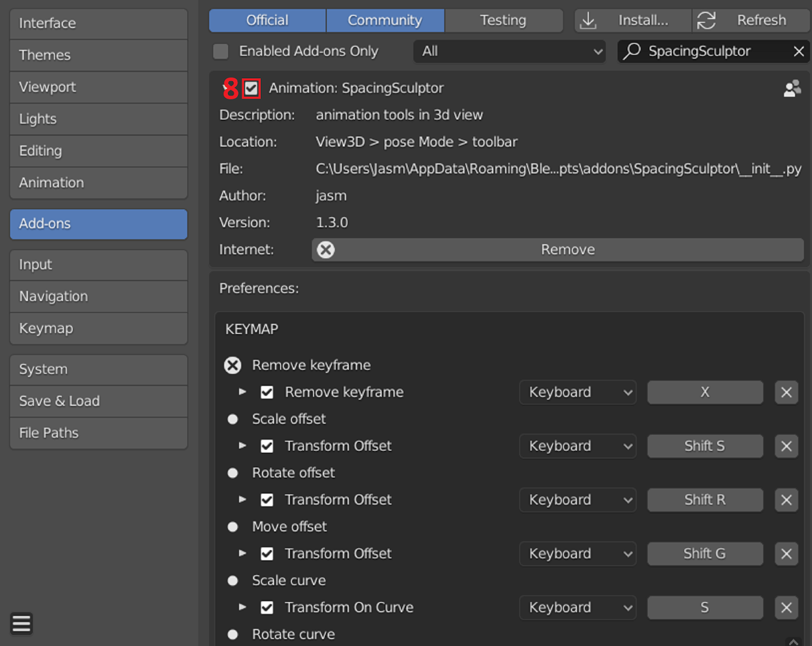
Task: Click the Remove button to uninstall the add-on
Action: tap(567, 249)
